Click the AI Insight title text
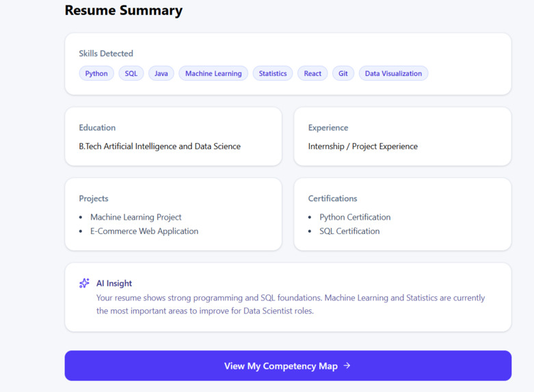Viewport: 534px width, 392px height. 114,283
